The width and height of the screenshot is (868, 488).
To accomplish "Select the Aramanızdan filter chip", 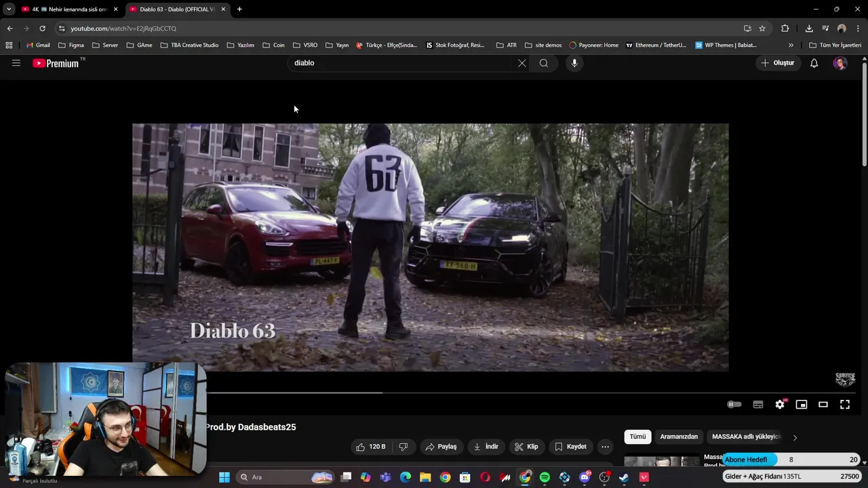I will coord(679,437).
